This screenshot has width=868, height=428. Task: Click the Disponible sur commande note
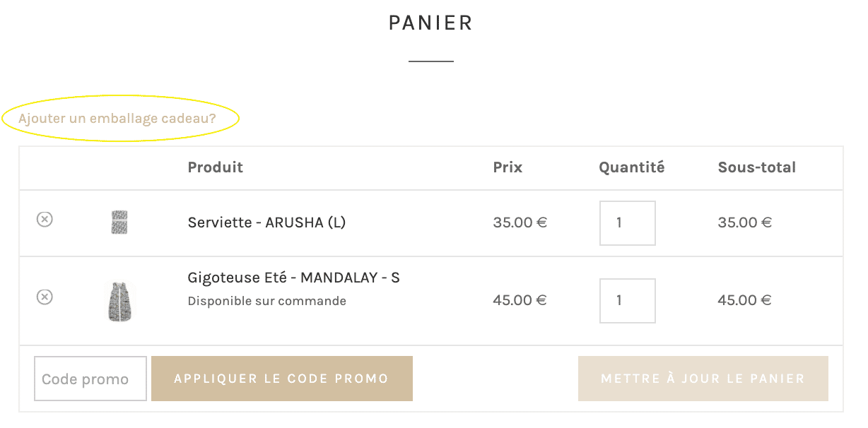click(266, 301)
